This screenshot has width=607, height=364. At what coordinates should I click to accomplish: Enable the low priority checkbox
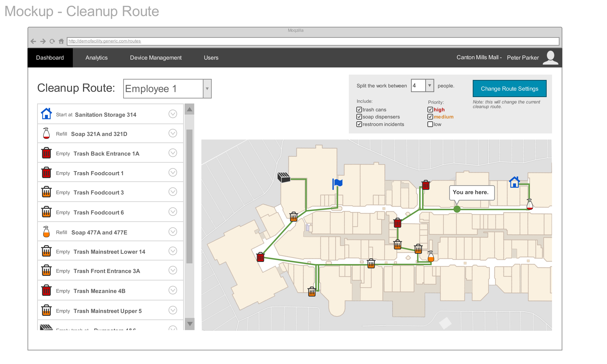tap(430, 124)
